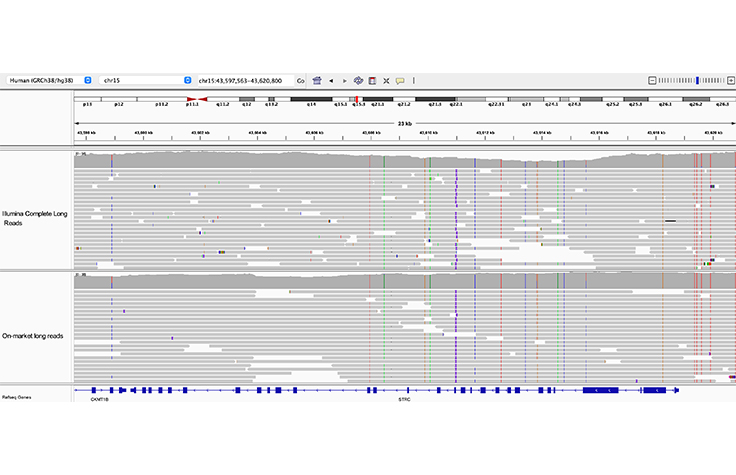Go forward using the right arrow icon
This screenshot has width=736, height=475.
point(344,80)
